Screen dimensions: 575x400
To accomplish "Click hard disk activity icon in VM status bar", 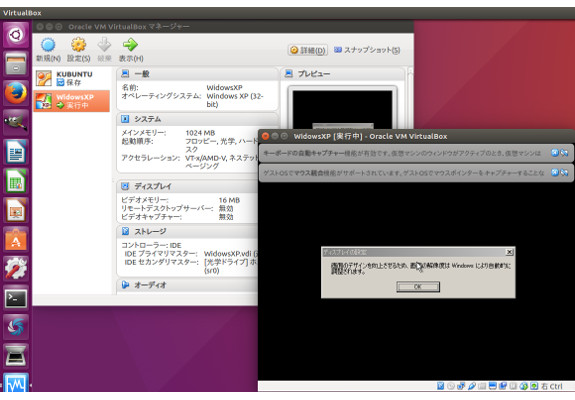I will (440, 386).
